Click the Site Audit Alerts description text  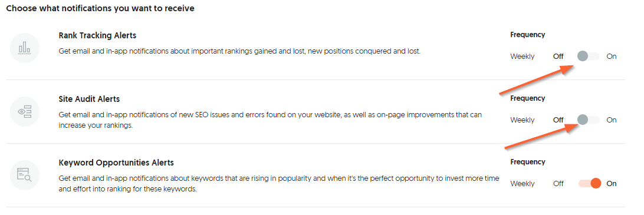(270, 120)
